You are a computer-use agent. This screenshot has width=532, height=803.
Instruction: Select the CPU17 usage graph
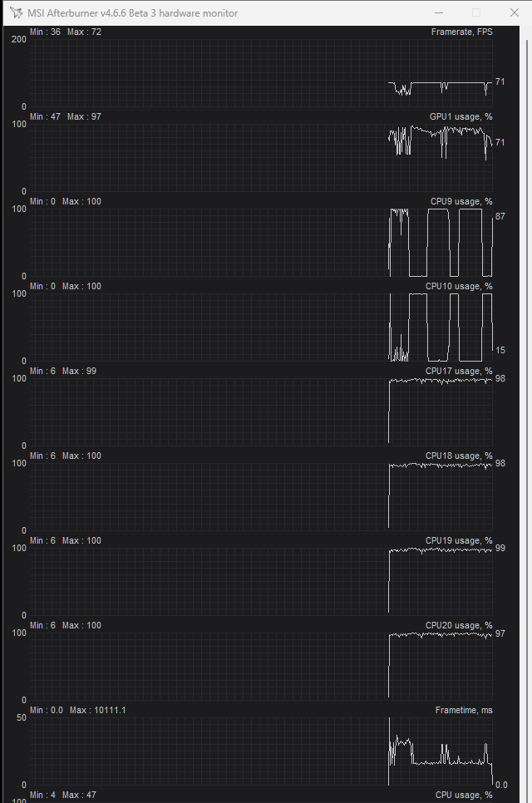pos(261,412)
